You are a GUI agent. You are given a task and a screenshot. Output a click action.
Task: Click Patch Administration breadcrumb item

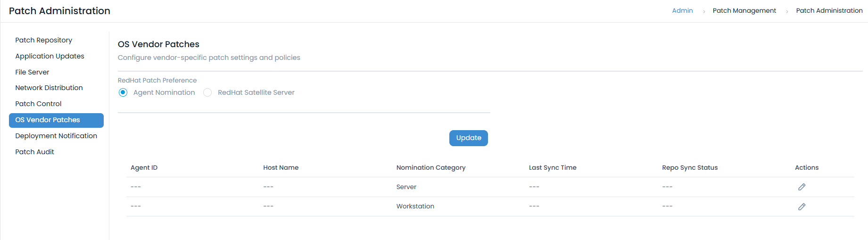pyautogui.click(x=829, y=10)
